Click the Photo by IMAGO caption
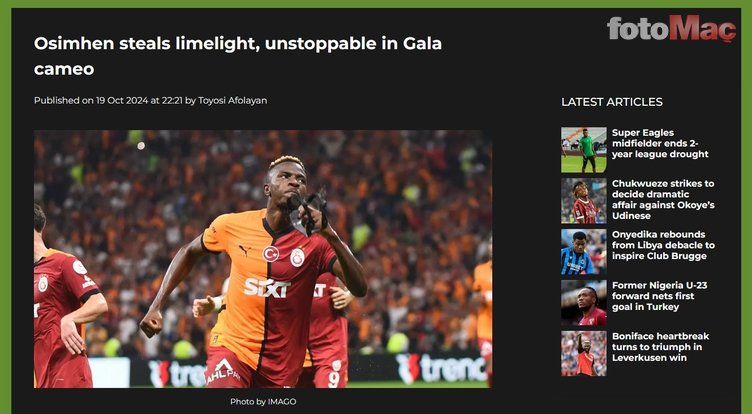 (263, 402)
